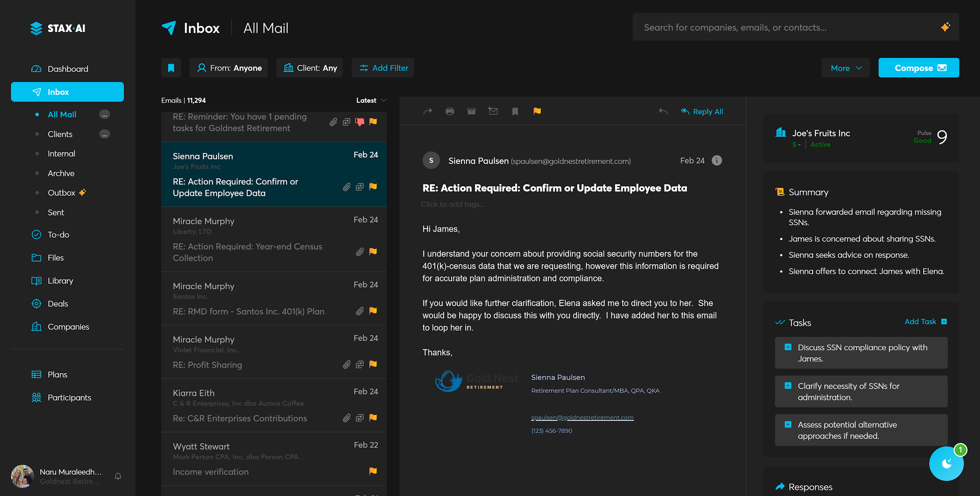Toggle the bookmark filter button

click(171, 68)
